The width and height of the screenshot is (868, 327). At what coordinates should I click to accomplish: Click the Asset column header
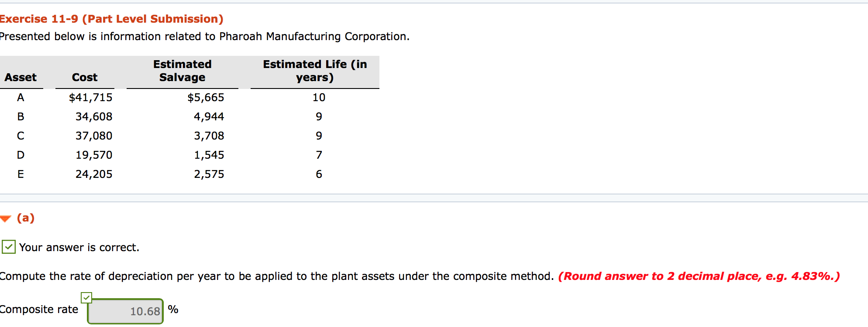click(x=21, y=77)
